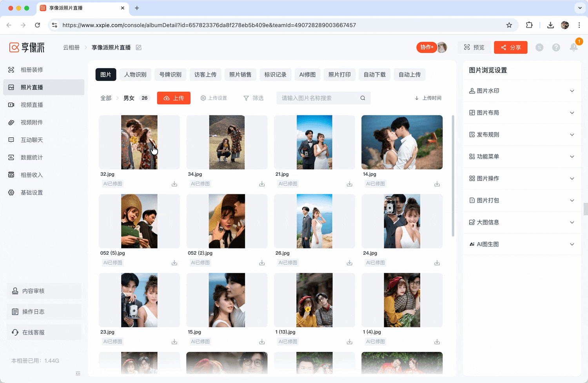Click the photo grid vertical scrollbar

point(453,176)
